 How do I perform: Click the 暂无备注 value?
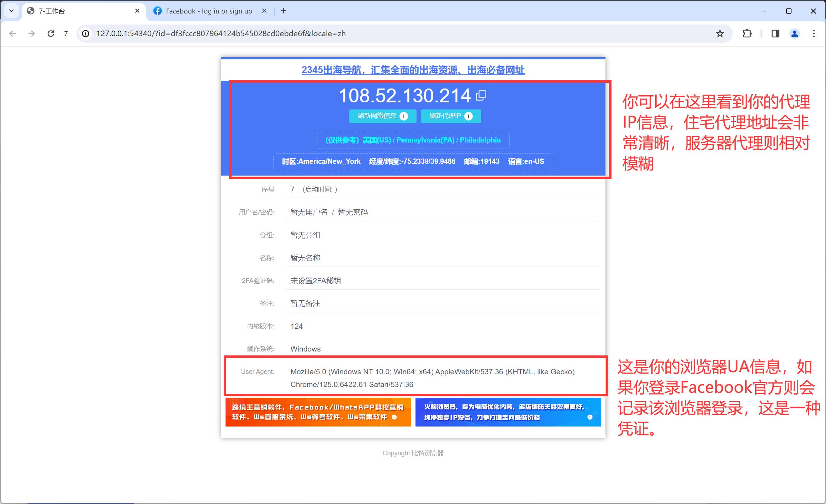coord(305,303)
